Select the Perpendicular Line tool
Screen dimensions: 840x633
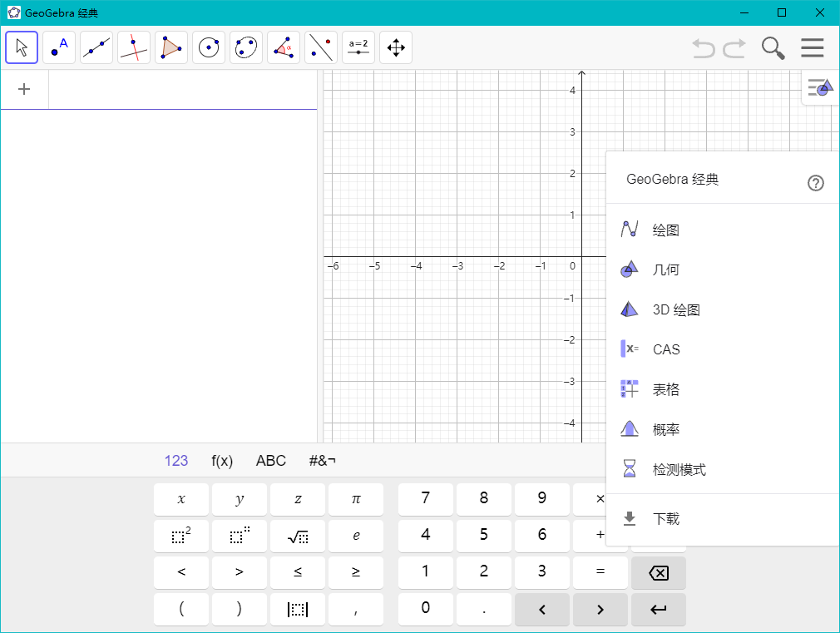(134, 47)
